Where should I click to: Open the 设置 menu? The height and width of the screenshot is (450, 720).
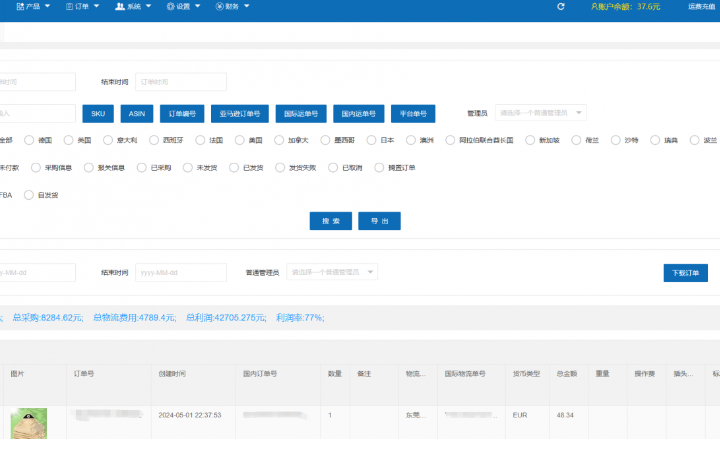[183, 6]
